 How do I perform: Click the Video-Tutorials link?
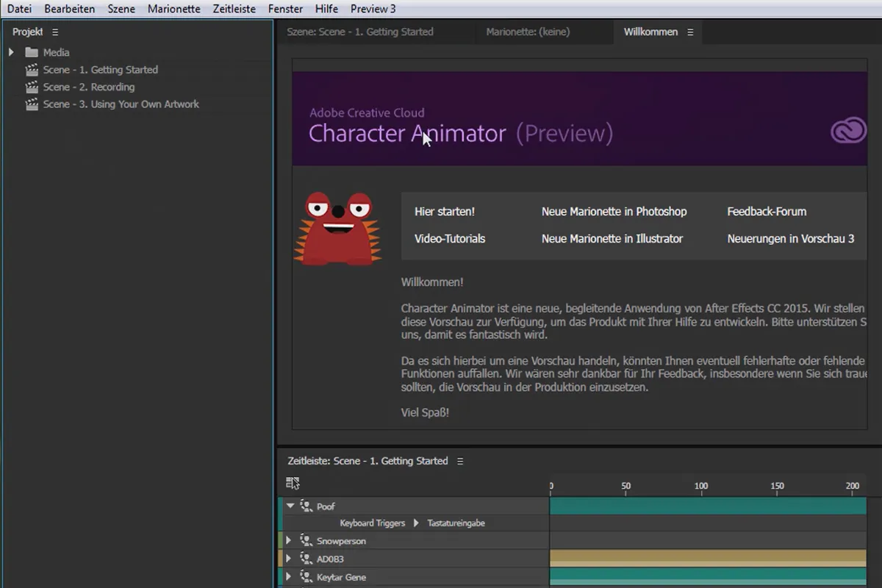point(450,238)
